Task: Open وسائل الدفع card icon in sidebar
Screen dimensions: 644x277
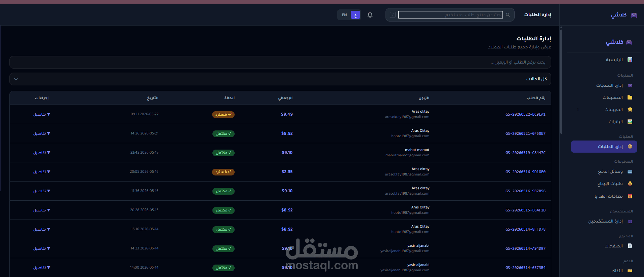Action: 630,172
